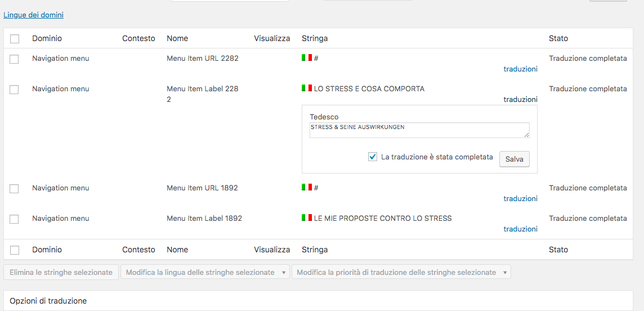
Task: Open 'Modifica la lingua delle stringhe selezionate' dropdown
Action: (x=205, y=273)
